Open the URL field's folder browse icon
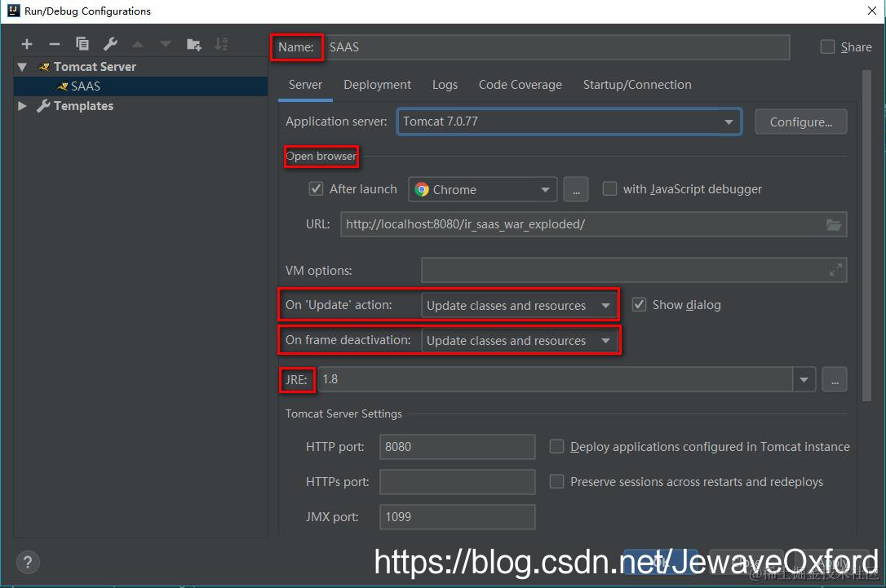The image size is (886, 588). click(834, 225)
